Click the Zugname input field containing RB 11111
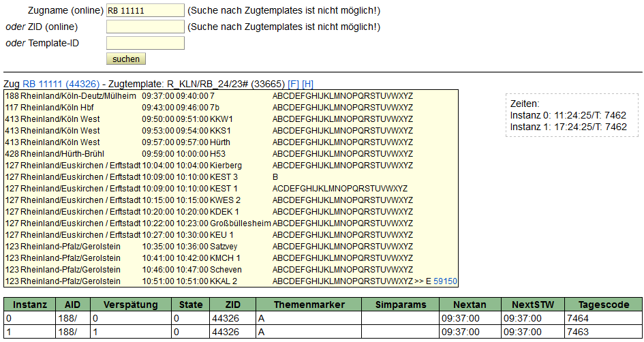Screen dimensions: 644x342 pos(145,10)
